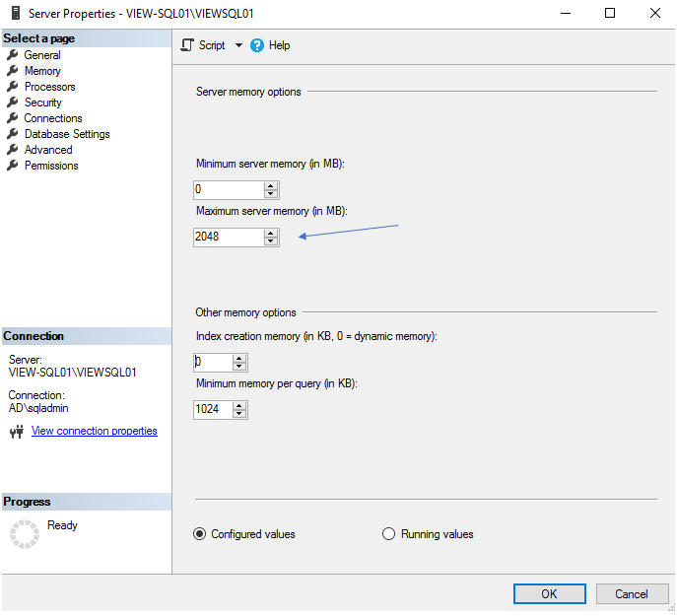Select the Running values radio button

pyautogui.click(x=389, y=534)
